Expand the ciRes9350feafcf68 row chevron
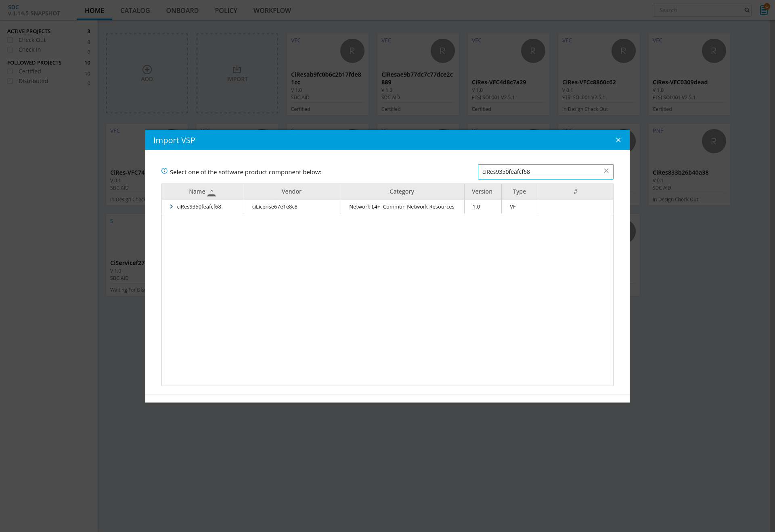The image size is (775, 532). [x=172, y=207]
